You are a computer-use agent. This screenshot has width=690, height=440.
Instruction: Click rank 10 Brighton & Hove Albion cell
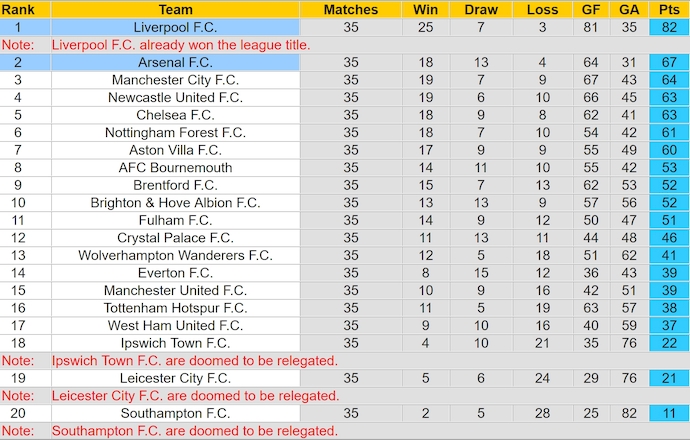click(x=175, y=202)
